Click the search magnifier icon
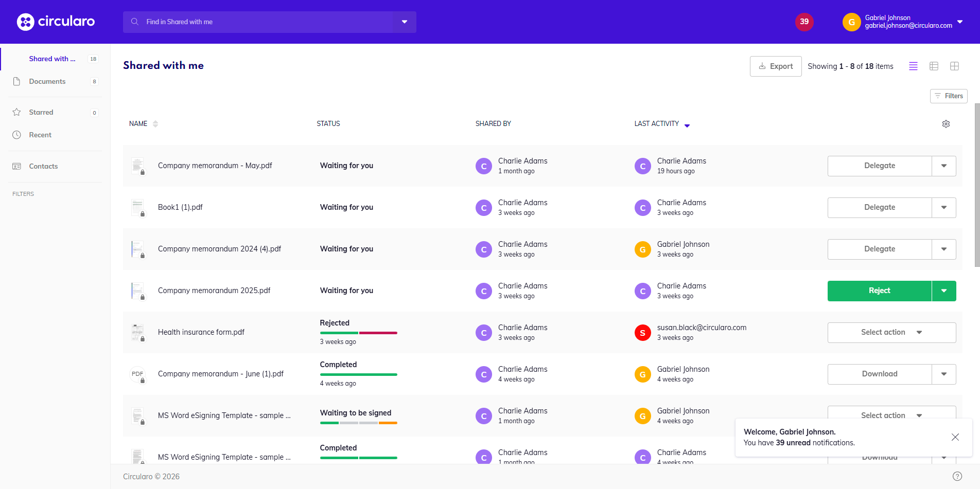Screen dimensions: 980x489 point(135,22)
